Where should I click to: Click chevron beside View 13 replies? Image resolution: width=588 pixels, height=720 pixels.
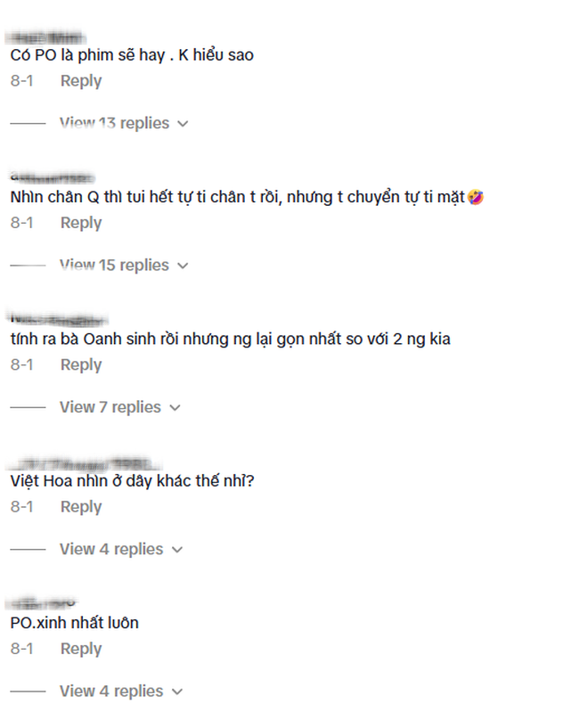pos(183,124)
